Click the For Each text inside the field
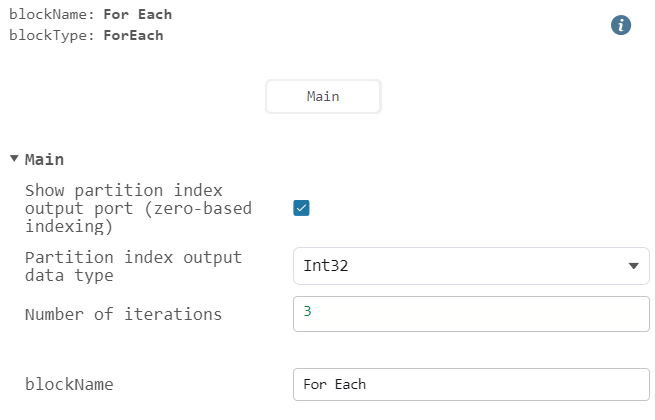Viewport: 655px width, 420px height. [x=335, y=385]
